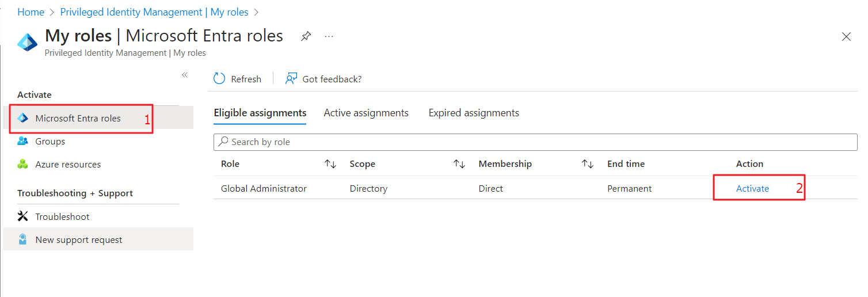Focus the Search by role field
This screenshot has width=868, height=297.
pos(535,142)
